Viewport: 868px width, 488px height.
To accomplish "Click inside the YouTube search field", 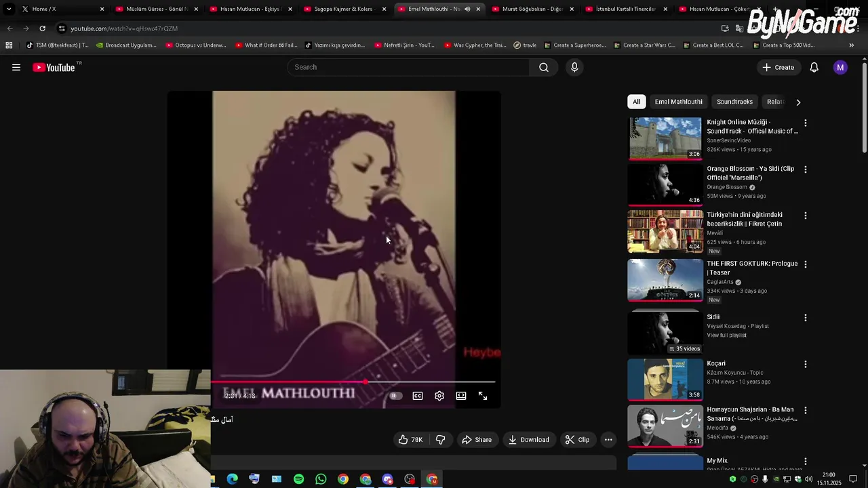I will (408, 67).
